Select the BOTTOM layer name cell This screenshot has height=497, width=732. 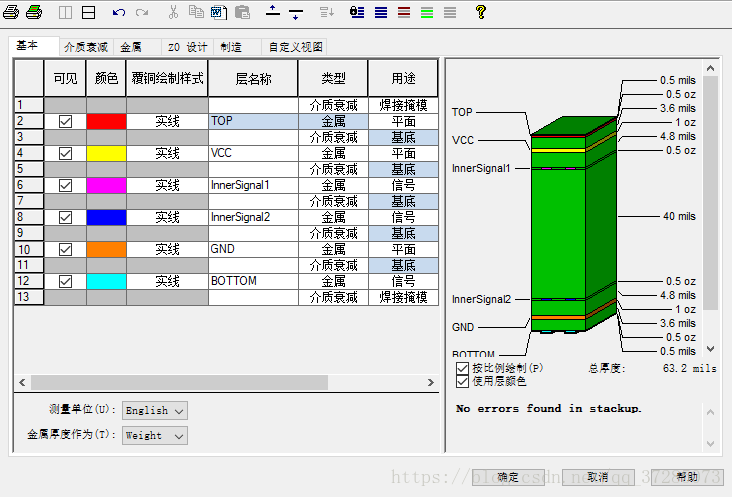(253, 281)
